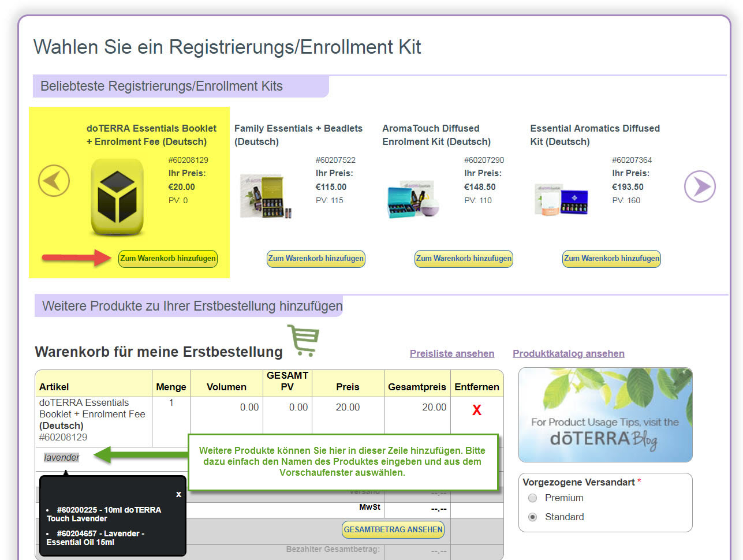
Task: Add AromaTouch Diffused Enrolment Kit to cart
Action: pos(464,258)
